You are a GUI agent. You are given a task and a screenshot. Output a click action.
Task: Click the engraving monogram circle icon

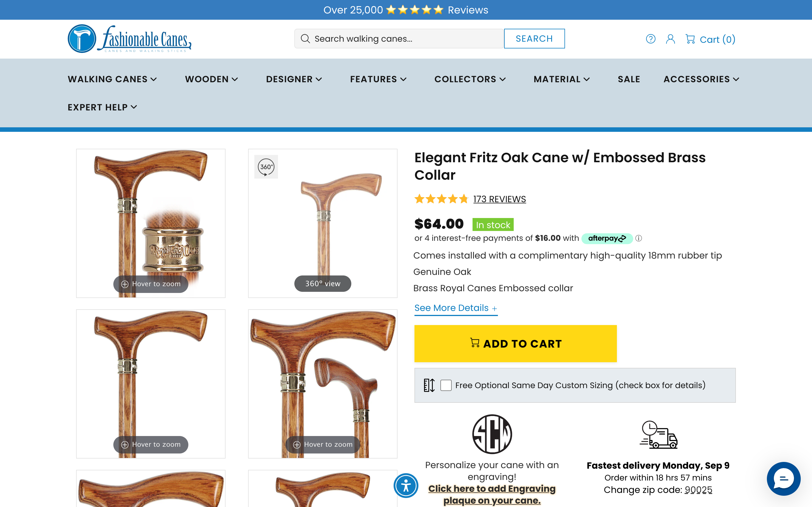tap(492, 433)
